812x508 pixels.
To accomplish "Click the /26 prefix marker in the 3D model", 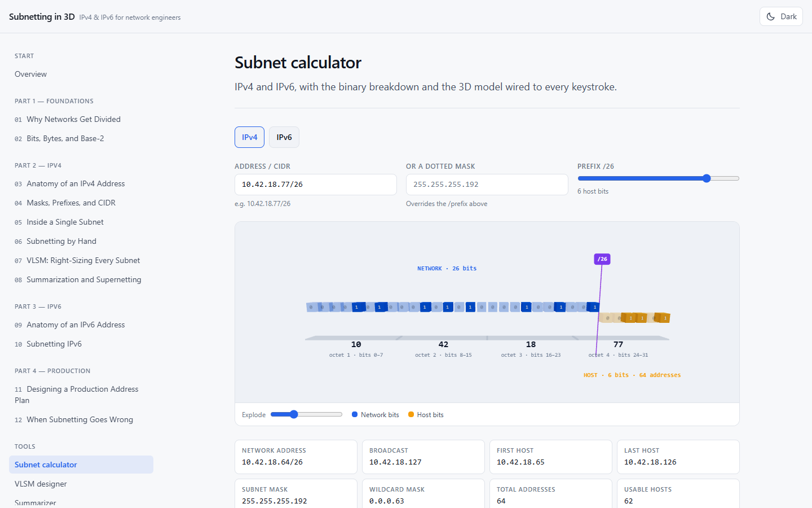I will (x=602, y=259).
